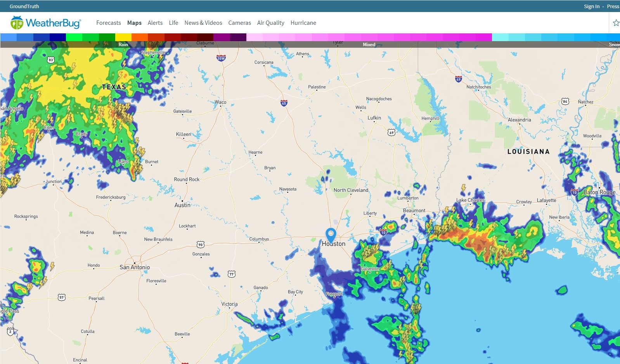Click the GroundTruth link in top bar
Image resolution: width=620 pixels, height=364 pixels.
click(24, 6)
